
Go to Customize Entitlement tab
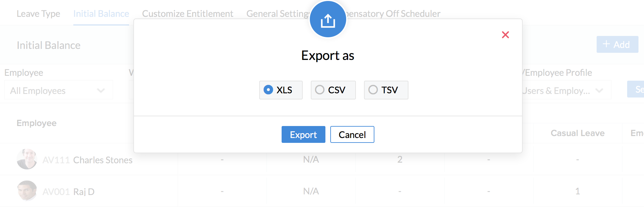188,14
